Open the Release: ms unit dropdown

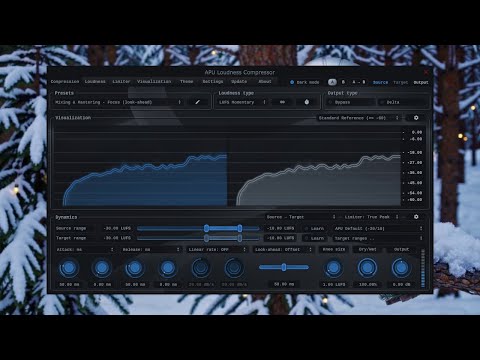[x=151, y=249]
